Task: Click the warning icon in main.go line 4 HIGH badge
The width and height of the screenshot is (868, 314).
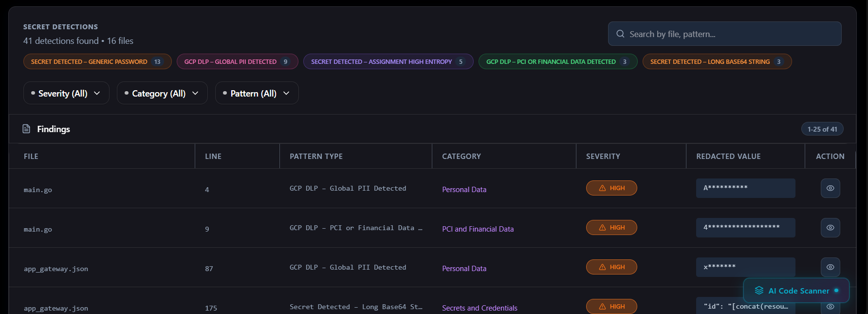Action: (602, 188)
